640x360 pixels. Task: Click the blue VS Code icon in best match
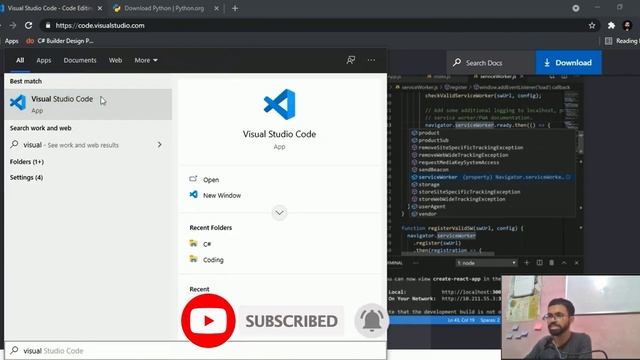tap(18, 102)
